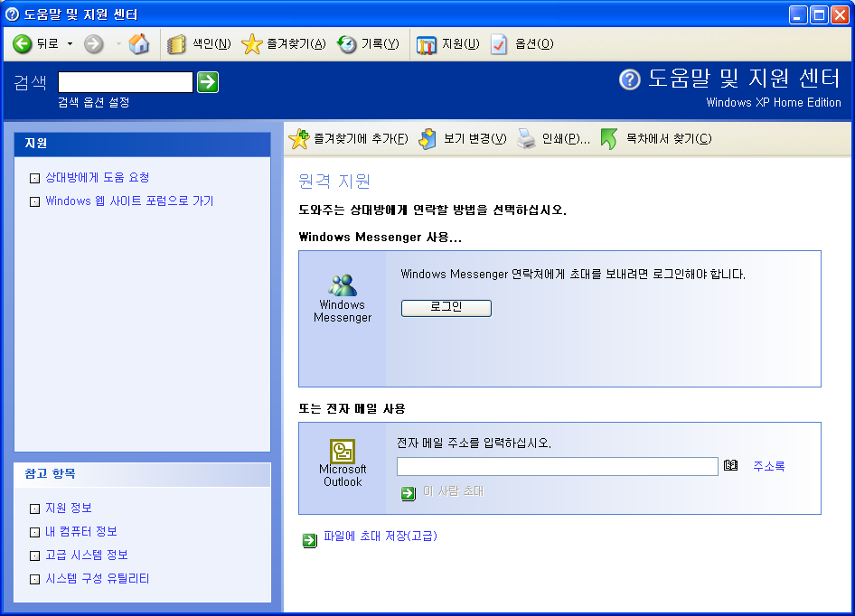Click the 지원(U) support icon
The image size is (855, 616).
(426, 44)
